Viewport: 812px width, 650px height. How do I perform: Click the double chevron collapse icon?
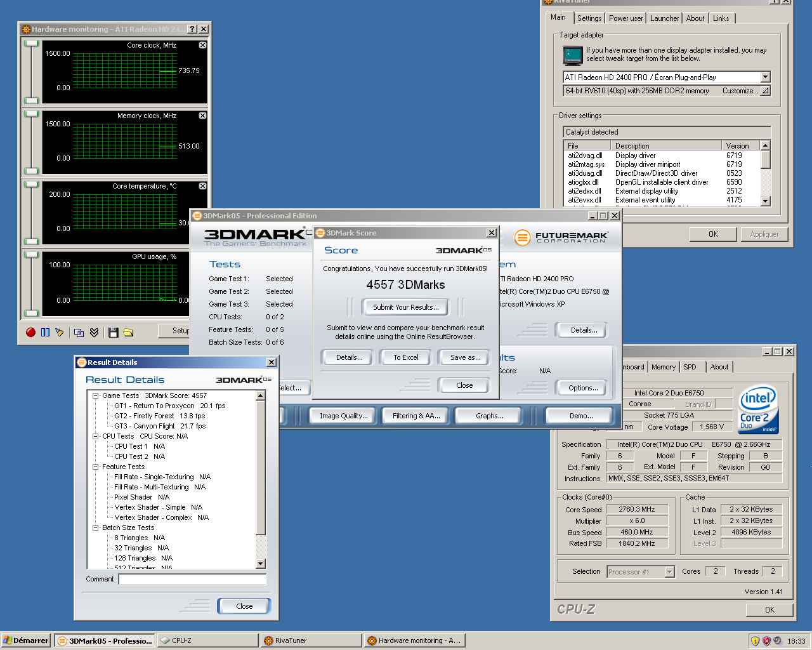94,332
